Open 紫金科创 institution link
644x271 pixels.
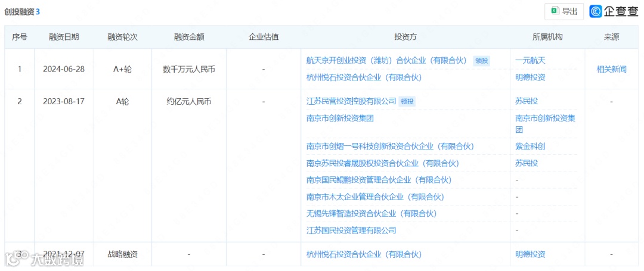(530, 146)
